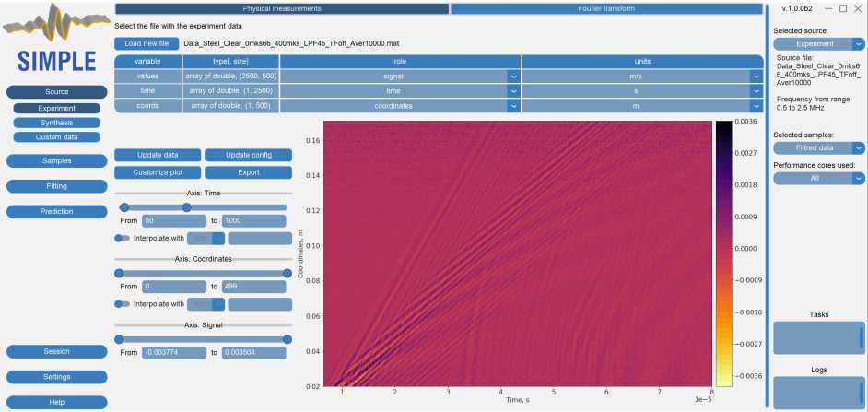This screenshot has height=412, width=868.
Task: Open the Samples section
Action: pos(56,160)
